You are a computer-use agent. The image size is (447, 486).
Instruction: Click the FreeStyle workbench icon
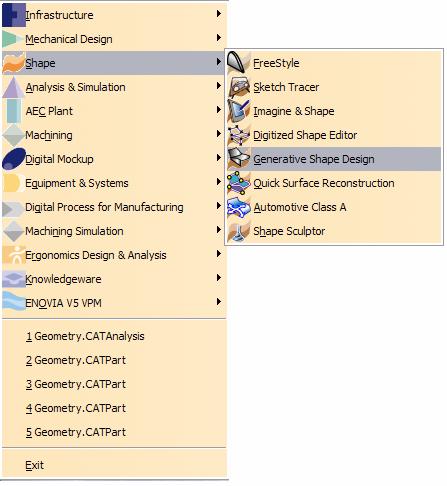(x=238, y=62)
